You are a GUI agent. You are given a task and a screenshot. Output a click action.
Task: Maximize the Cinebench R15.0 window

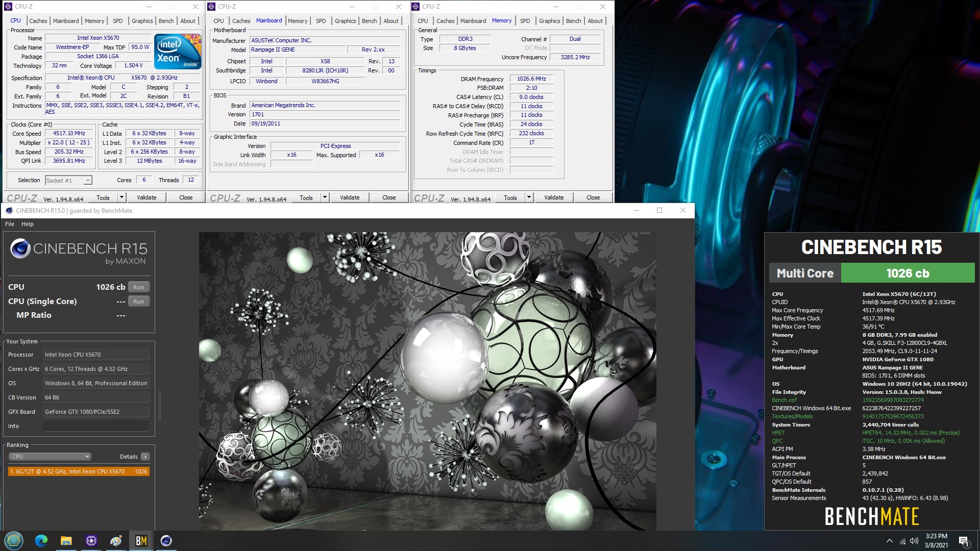[x=659, y=210]
